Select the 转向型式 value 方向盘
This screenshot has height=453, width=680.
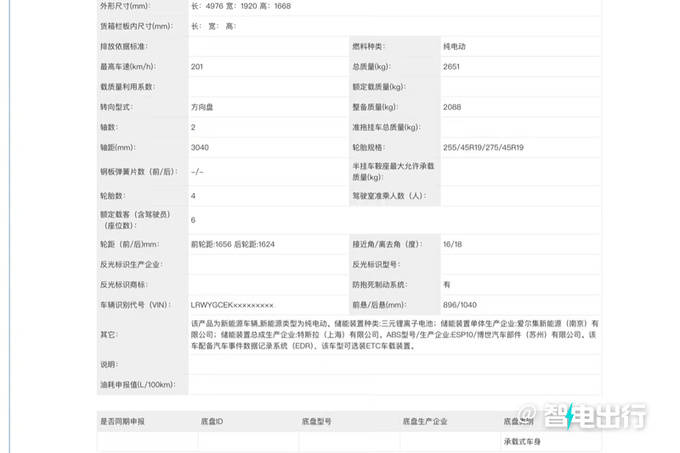tap(204, 106)
